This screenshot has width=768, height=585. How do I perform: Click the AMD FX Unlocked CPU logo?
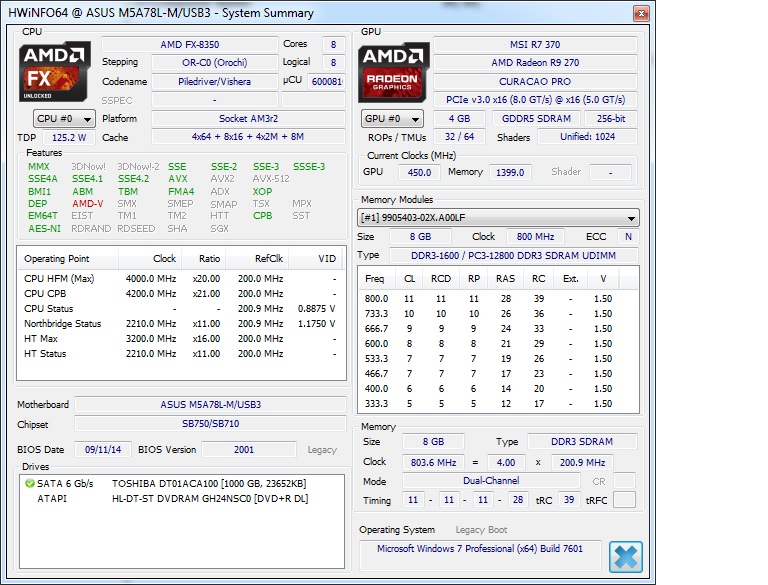coord(54,71)
